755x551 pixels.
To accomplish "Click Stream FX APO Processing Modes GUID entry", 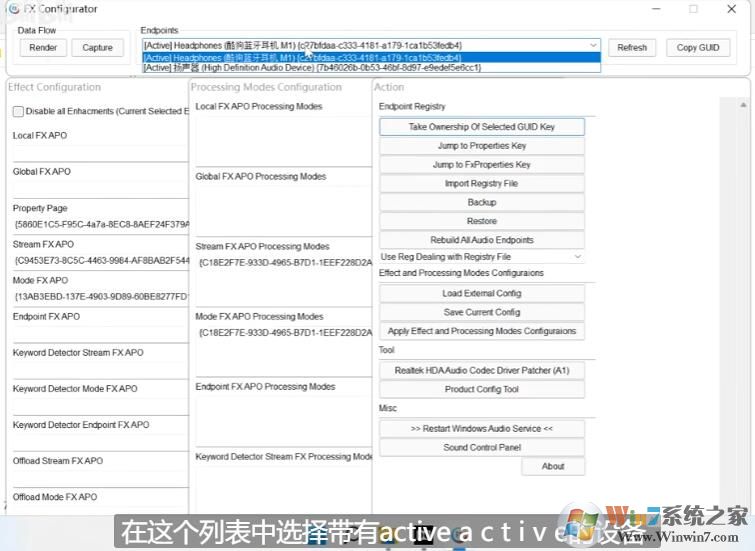I will click(x=285, y=262).
